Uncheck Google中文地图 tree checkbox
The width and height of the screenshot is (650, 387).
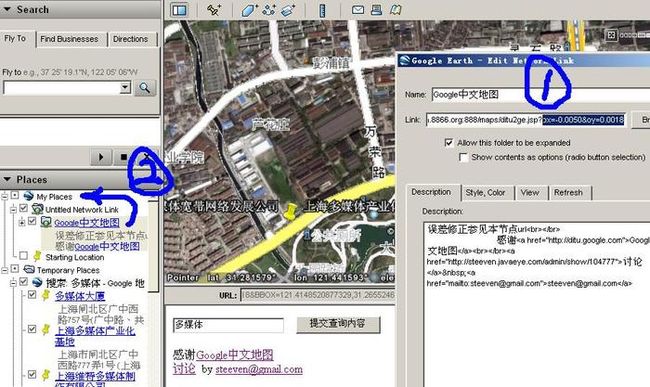(32, 222)
